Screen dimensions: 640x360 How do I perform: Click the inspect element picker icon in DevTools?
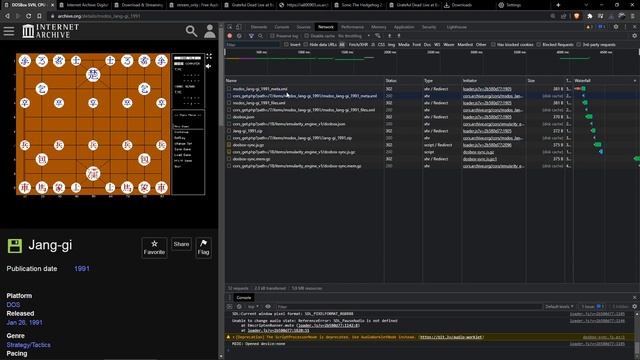click(230, 27)
